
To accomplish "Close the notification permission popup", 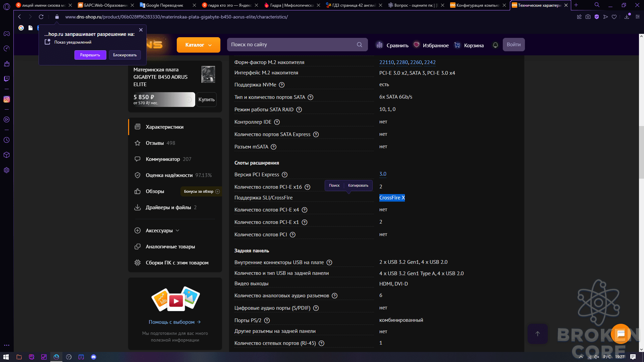I will (x=141, y=30).
